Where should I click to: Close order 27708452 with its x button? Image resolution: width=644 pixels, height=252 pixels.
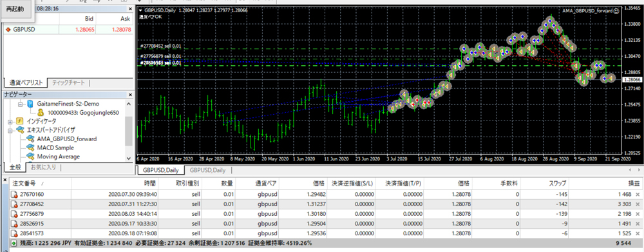pos(638,204)
